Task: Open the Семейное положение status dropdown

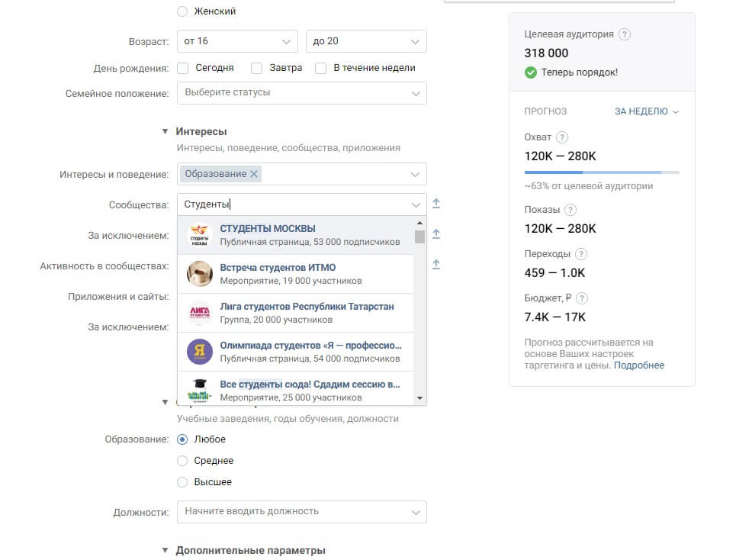Action: click(x=302, y=93)
